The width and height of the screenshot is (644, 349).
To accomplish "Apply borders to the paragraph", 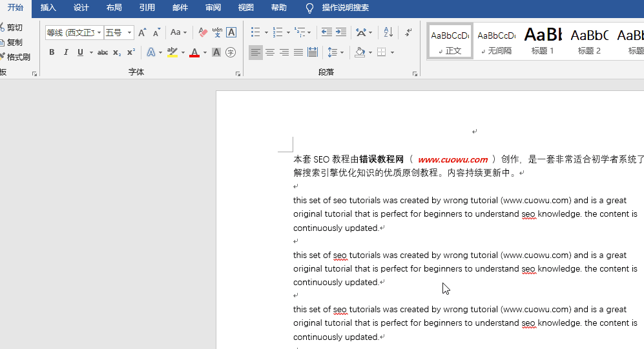I will coord(382,52).
